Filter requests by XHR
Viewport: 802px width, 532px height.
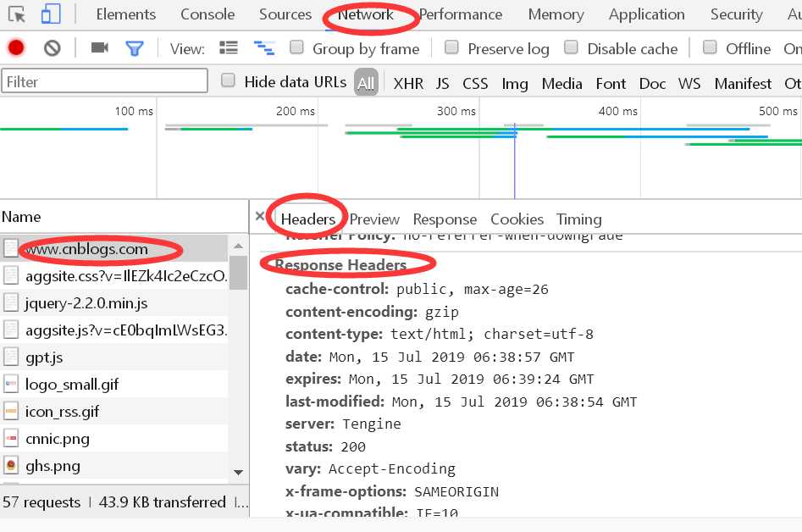(x=408, y=83)
